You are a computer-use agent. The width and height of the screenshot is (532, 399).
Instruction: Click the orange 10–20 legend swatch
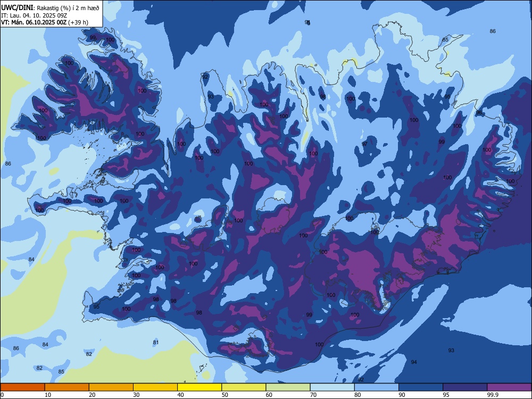click(67, 387)
